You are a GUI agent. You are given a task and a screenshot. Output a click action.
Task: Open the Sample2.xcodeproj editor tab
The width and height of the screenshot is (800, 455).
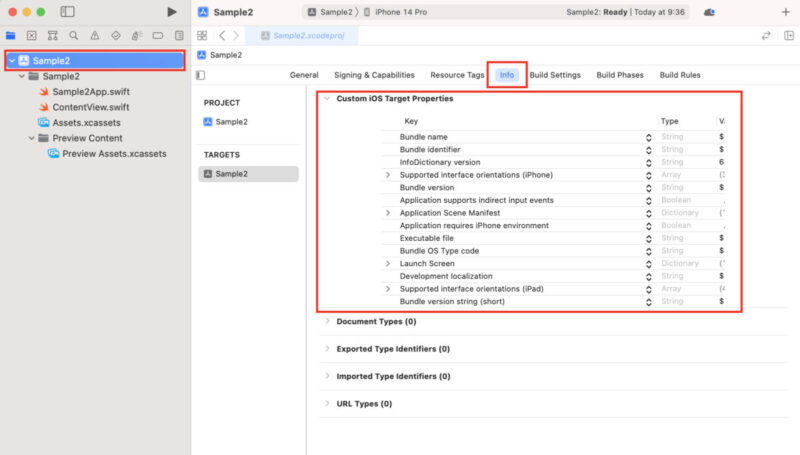(x=302, y=35)
